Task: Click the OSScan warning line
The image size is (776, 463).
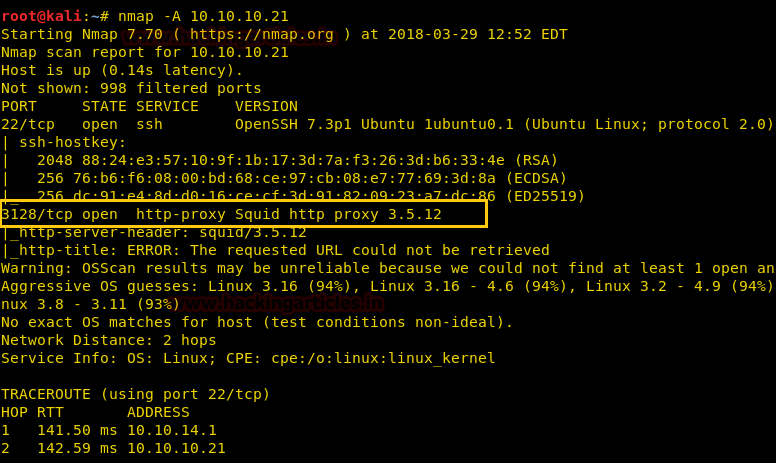Action: (387, 268)
